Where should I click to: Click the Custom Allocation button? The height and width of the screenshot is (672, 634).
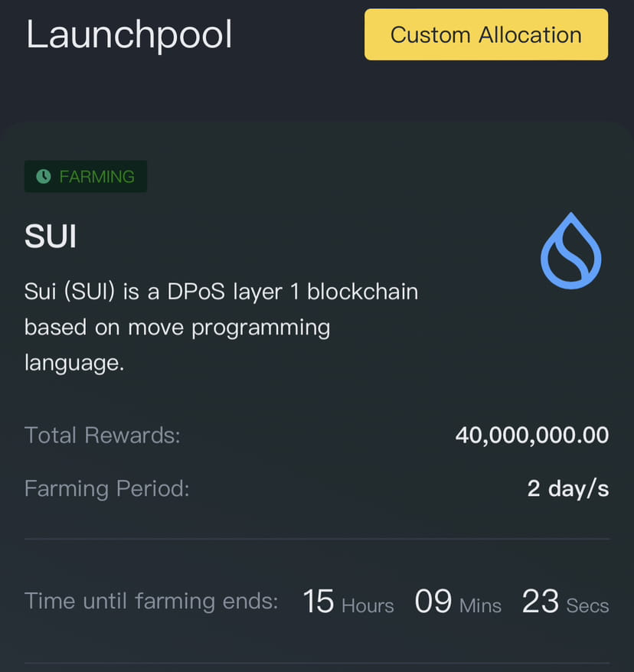[485, 34]
